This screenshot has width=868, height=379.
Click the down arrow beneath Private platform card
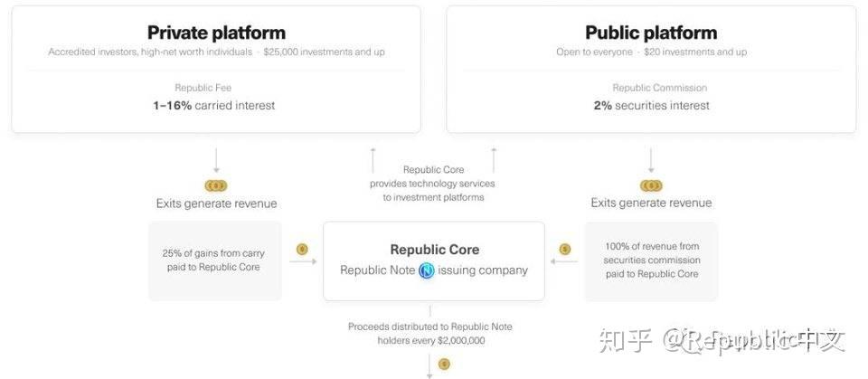216,160
